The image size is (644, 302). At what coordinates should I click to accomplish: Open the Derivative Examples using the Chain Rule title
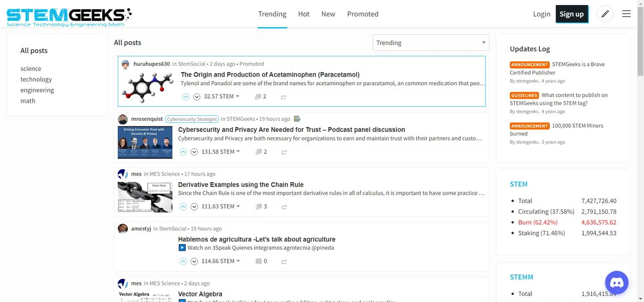pyautogui.click(x=241, y=185)
